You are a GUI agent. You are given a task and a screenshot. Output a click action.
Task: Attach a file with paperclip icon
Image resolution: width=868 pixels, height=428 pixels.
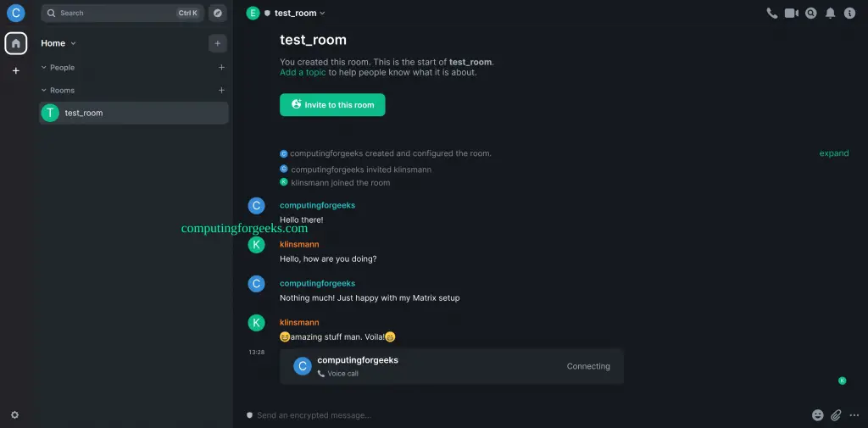pos(836,414)
